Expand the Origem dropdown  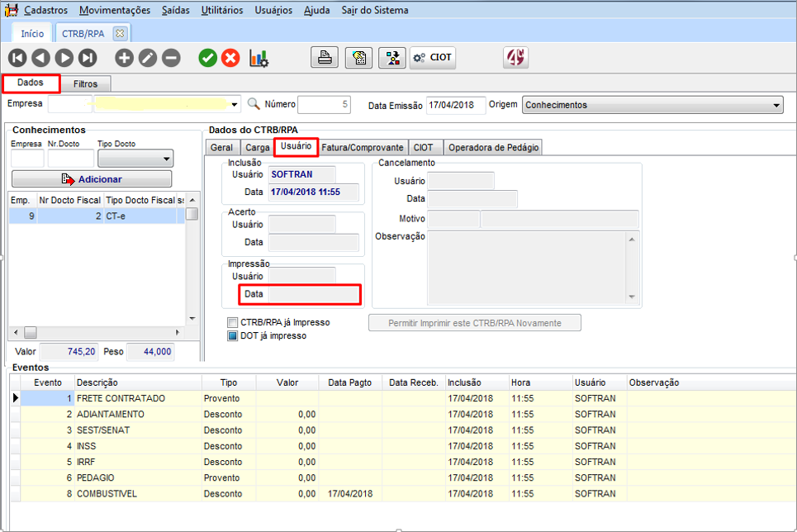776,105
